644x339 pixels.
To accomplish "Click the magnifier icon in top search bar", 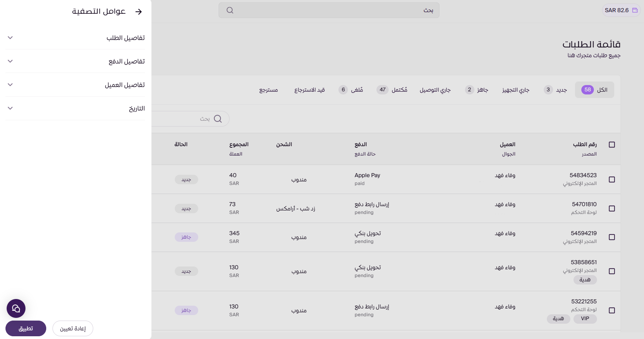I will pyautogui.click(x=230, y=10).
